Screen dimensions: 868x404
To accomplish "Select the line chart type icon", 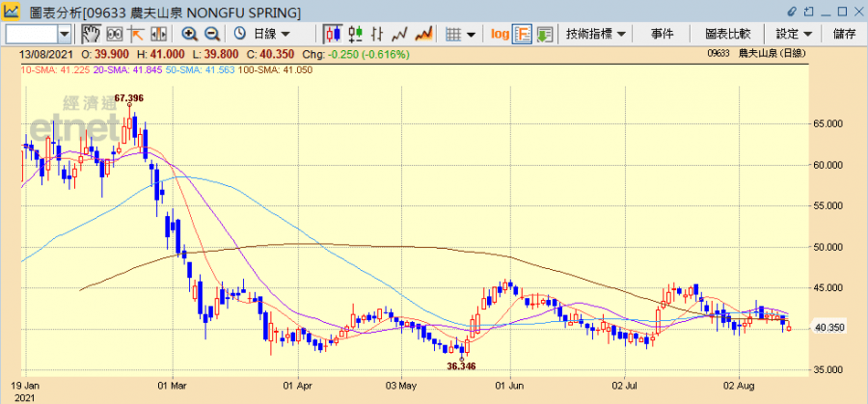I will coord(399,34).
